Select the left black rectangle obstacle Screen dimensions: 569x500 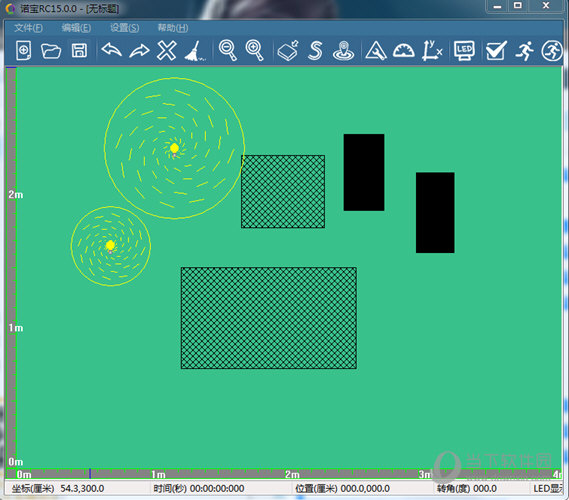364,172
